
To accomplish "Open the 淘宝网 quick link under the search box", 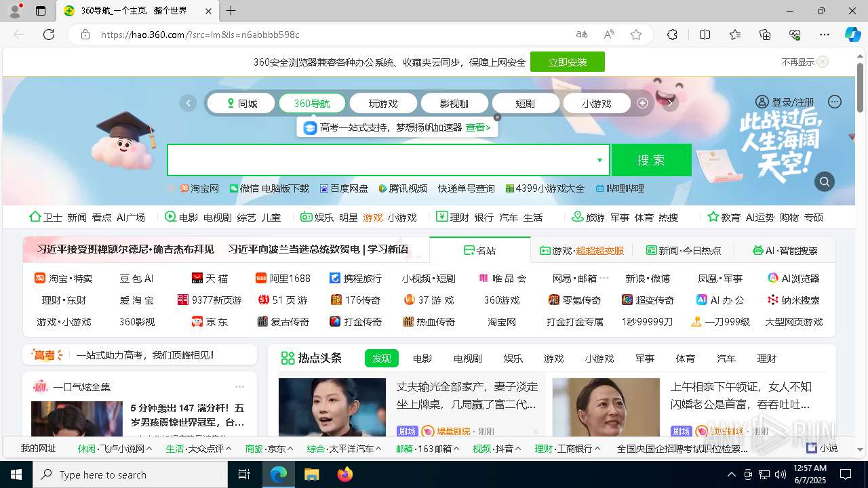I will tap(199, 188).
